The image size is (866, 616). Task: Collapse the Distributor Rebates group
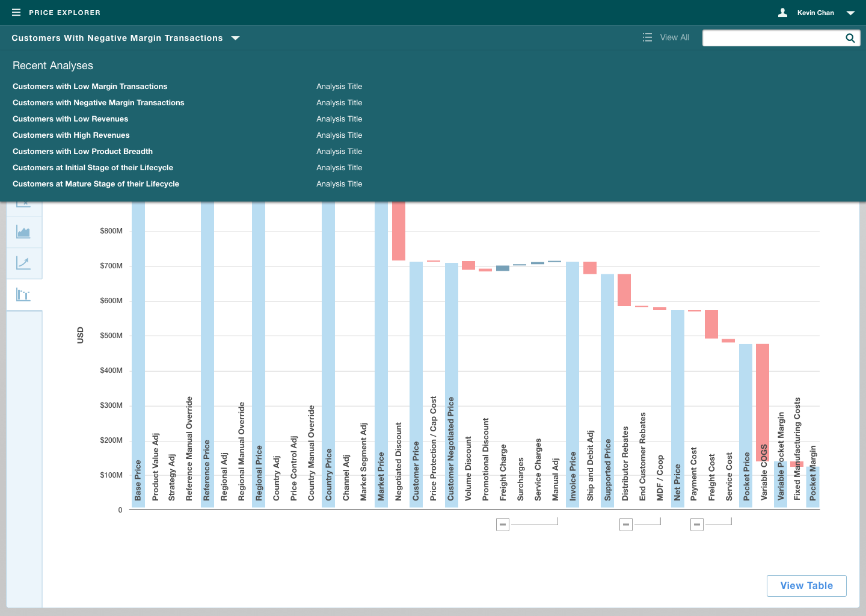626,525
